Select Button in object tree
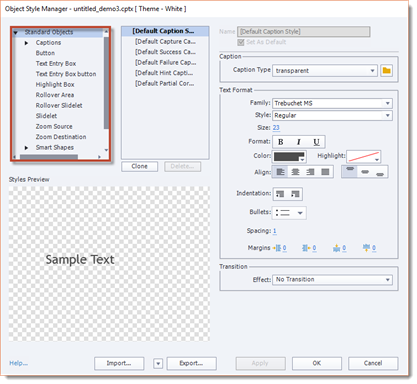The image size is (417, 384). (x=45, y=53)
